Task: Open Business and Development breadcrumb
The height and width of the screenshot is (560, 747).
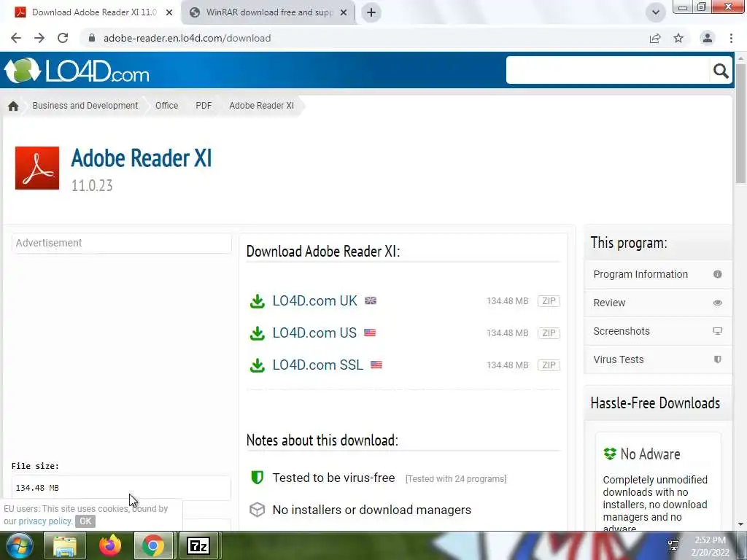Action: (x=85, y=106)
